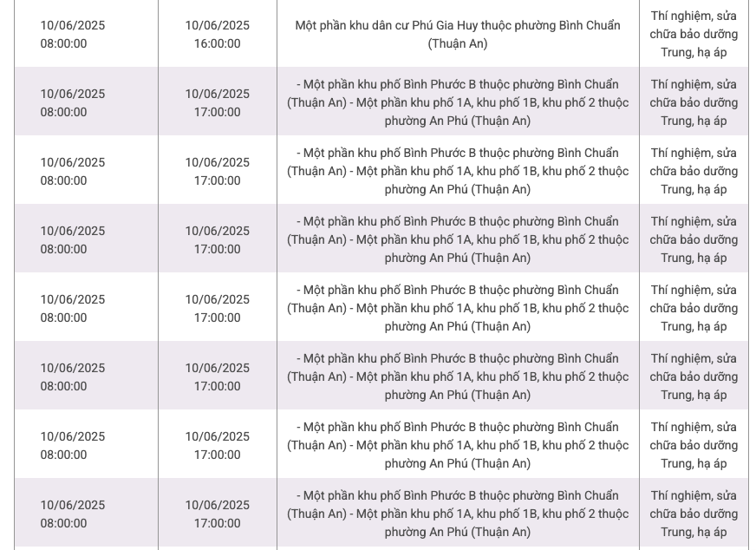The height and width of the screenshot is (550, 756).
Task: Select the reason cell in Phú Gia Huy row
Action: point(694,34)
